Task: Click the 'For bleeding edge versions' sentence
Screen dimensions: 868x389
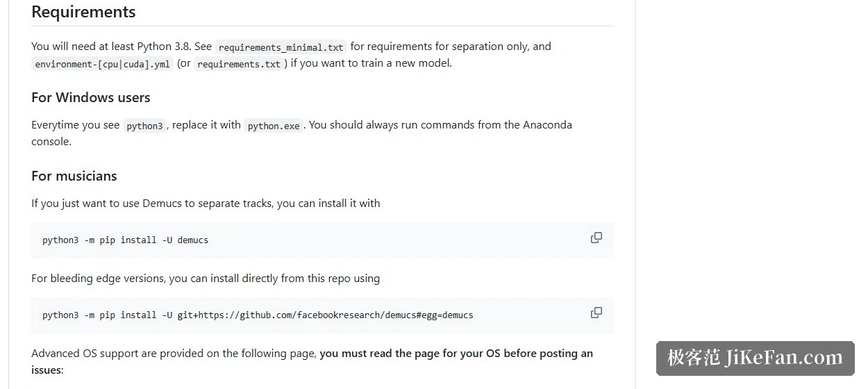Action: tap(206, 278)
